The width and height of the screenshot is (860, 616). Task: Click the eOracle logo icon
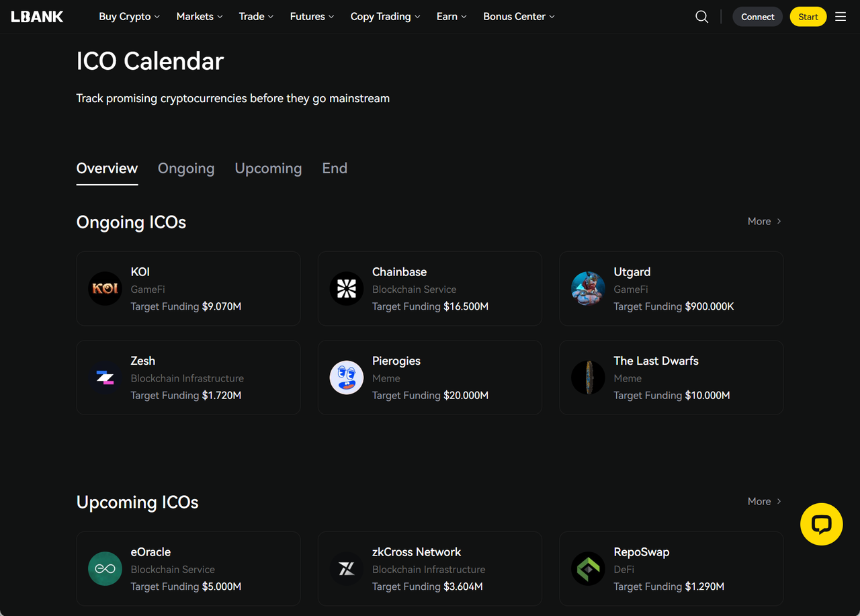click(105, 569)
